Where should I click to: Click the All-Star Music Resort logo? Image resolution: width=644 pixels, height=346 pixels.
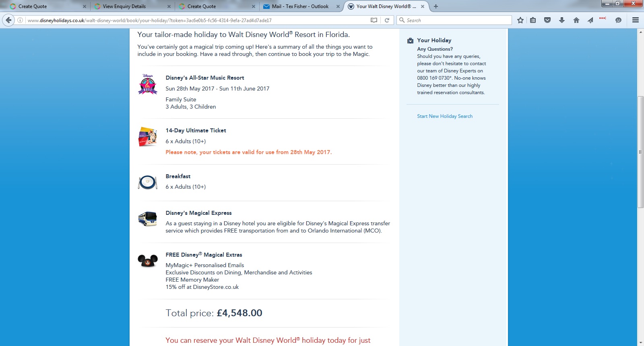pos(148,84)
